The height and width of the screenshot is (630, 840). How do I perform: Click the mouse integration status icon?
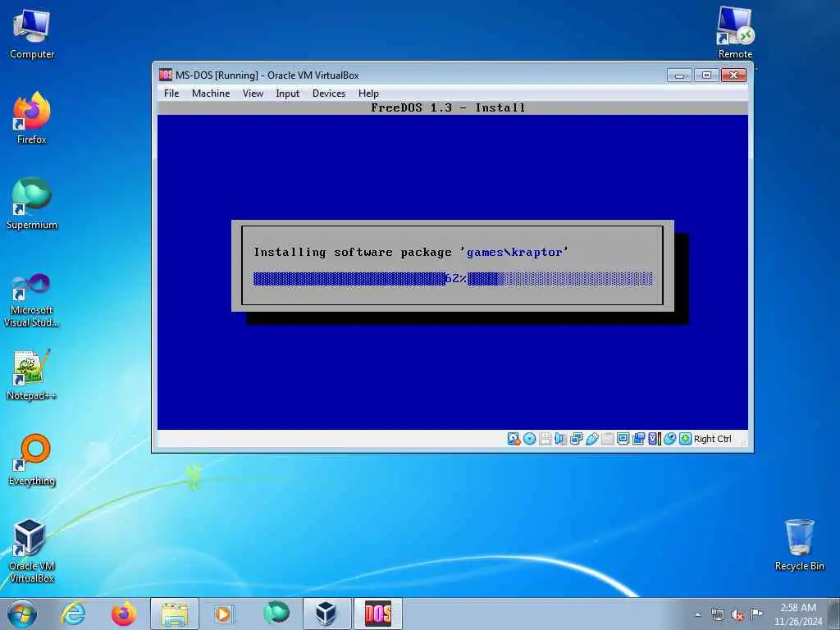(669, 439)
